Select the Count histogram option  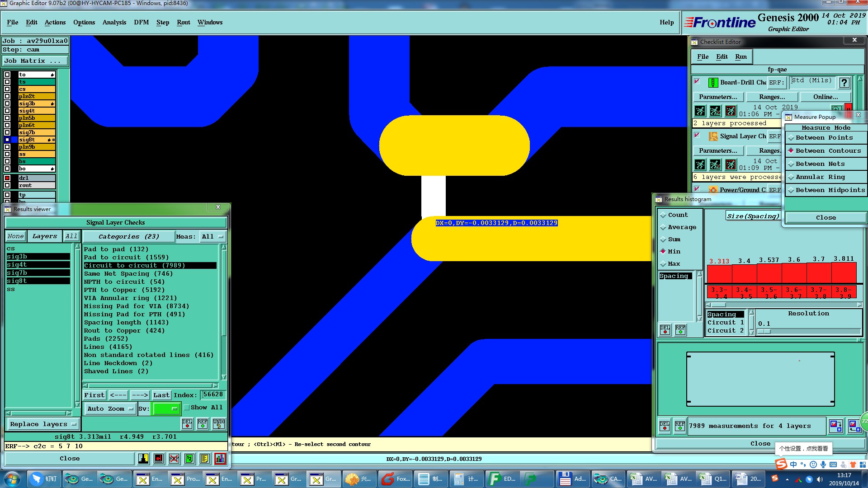674,215
